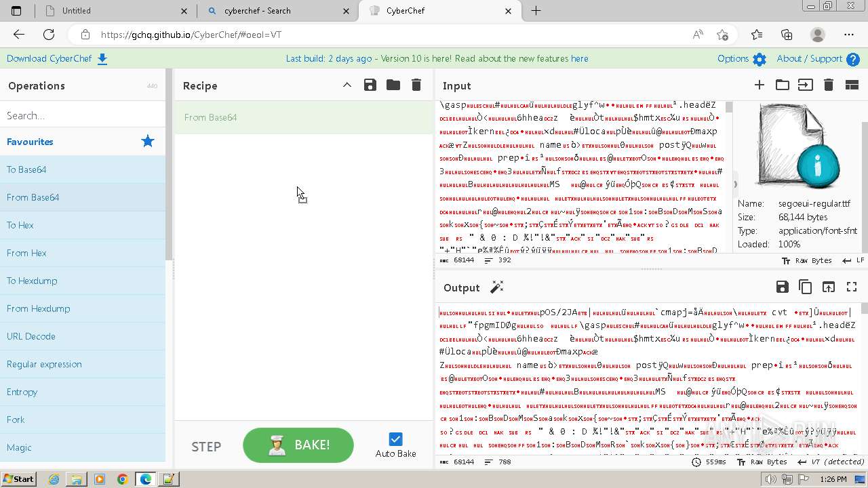Viewport: 868px width, 488px height.
Task: Open a new browser tab
Action: [x=536, y=11]
